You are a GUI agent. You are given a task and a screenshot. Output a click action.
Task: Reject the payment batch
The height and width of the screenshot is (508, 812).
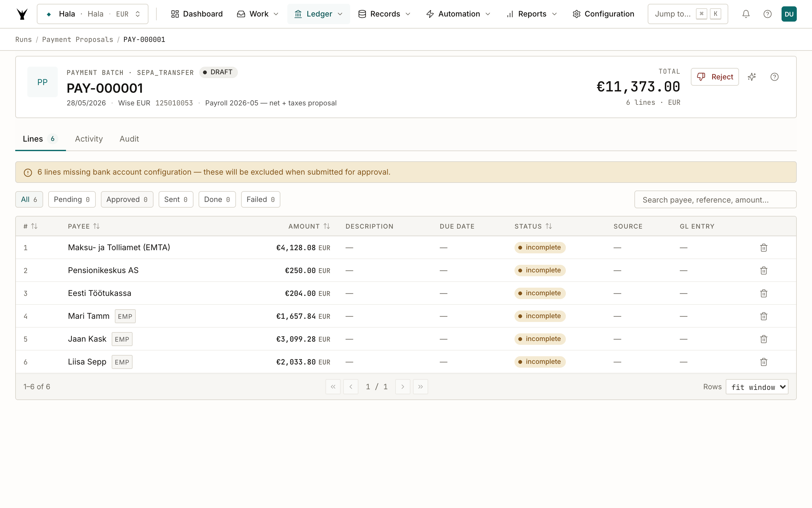tap(715, 77)
